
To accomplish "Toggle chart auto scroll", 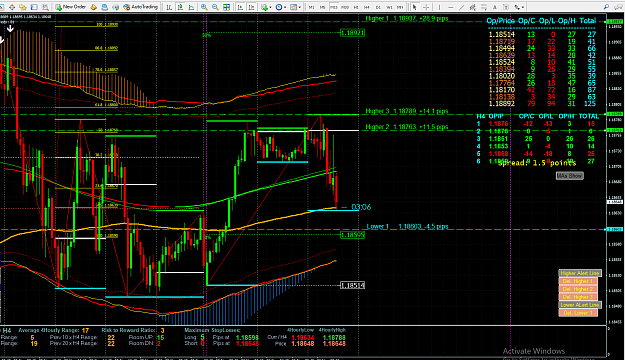I will [x=240, y=7].
